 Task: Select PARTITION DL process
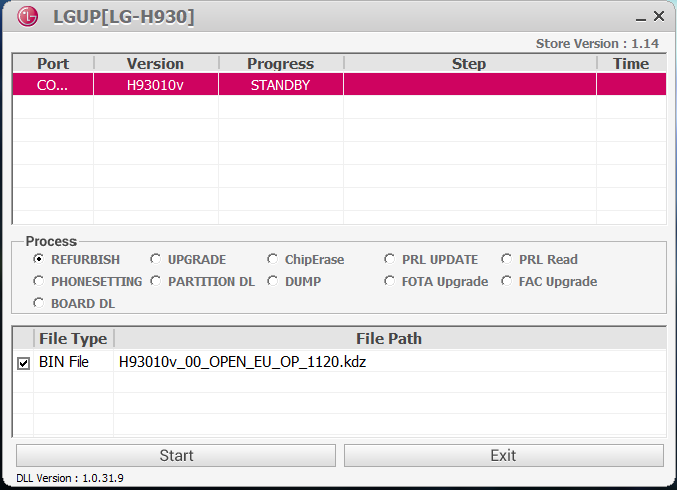coord(156,282)
